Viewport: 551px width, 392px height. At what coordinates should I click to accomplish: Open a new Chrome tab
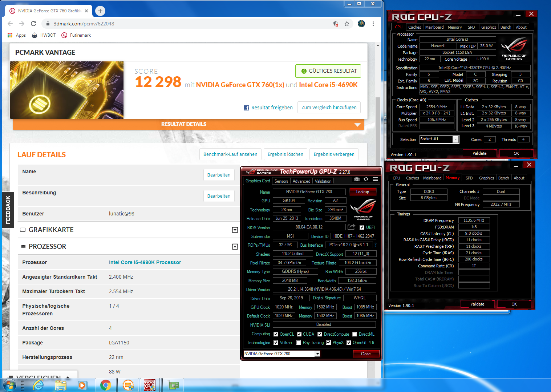coord(100,11)
